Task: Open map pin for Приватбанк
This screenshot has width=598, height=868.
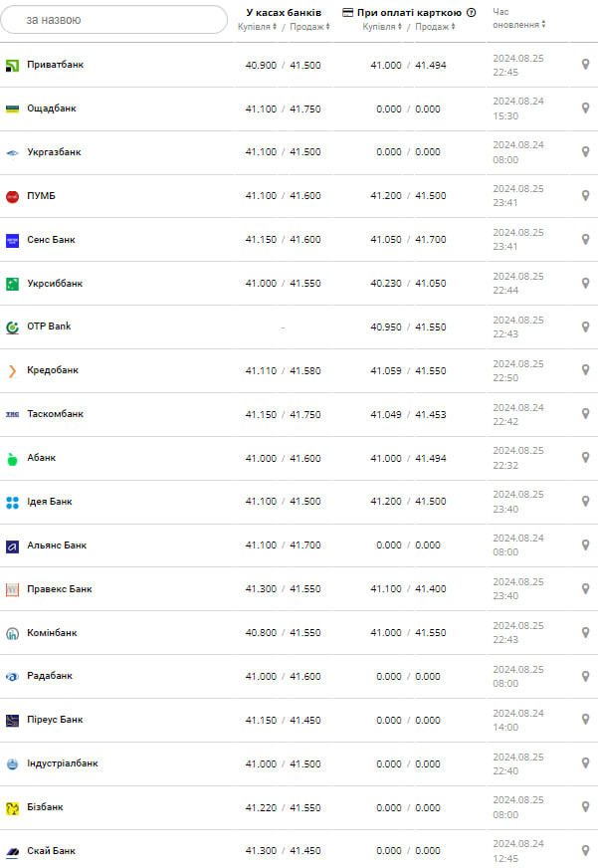Action: click(585, 65)
